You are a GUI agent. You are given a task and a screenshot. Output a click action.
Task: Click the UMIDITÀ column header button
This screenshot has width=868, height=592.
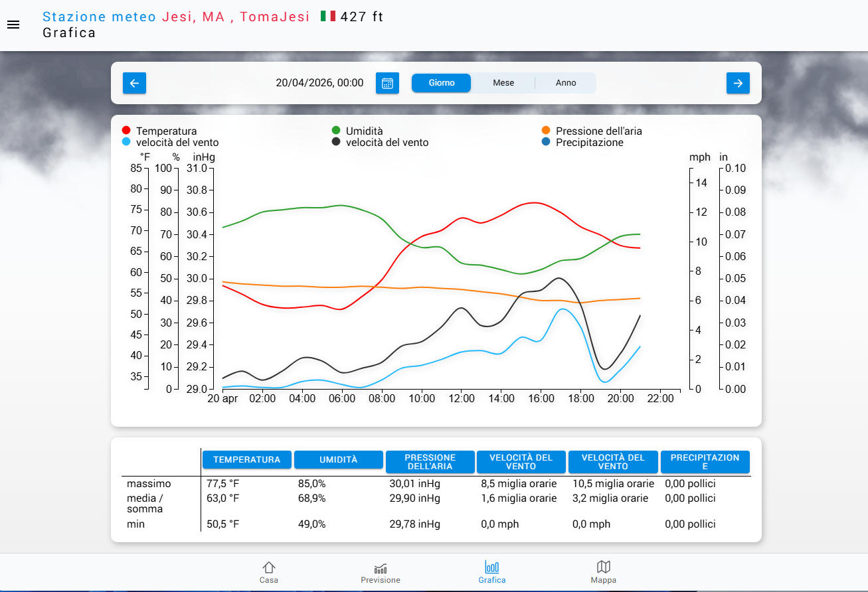click(339, 460)
